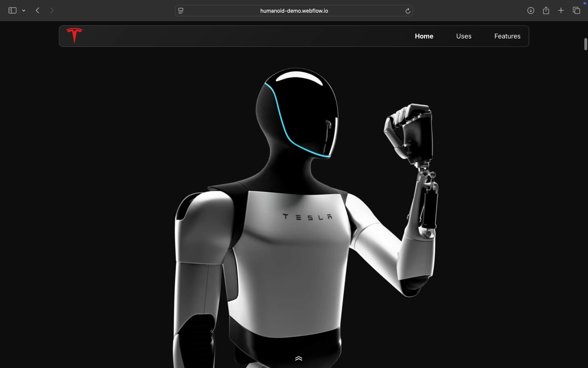Image resolution: width=588 pixels, height=368 pixels.
Task: Click the double chevron up arrow
Action: coord(299,358)
